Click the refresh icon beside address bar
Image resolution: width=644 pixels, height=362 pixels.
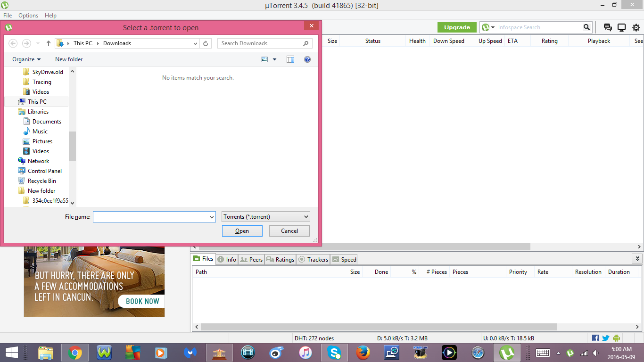tap(206, 43)
